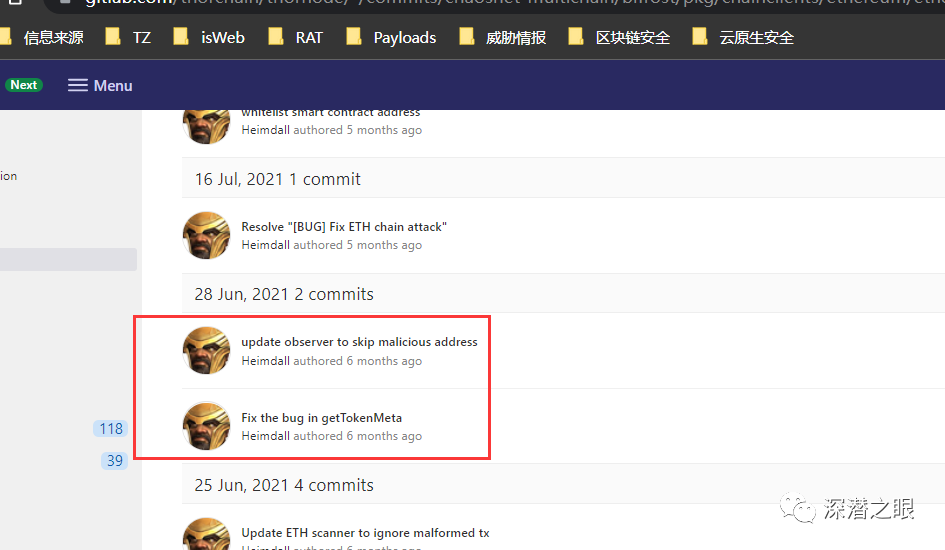
Task: Click the sidebar badge showing 118
Action: [x=111, y=428]
